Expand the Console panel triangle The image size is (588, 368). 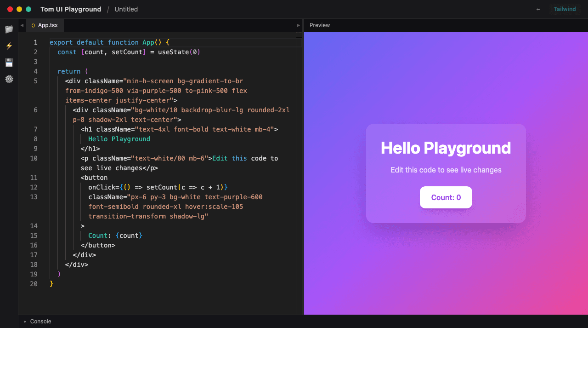coord(25,322)
